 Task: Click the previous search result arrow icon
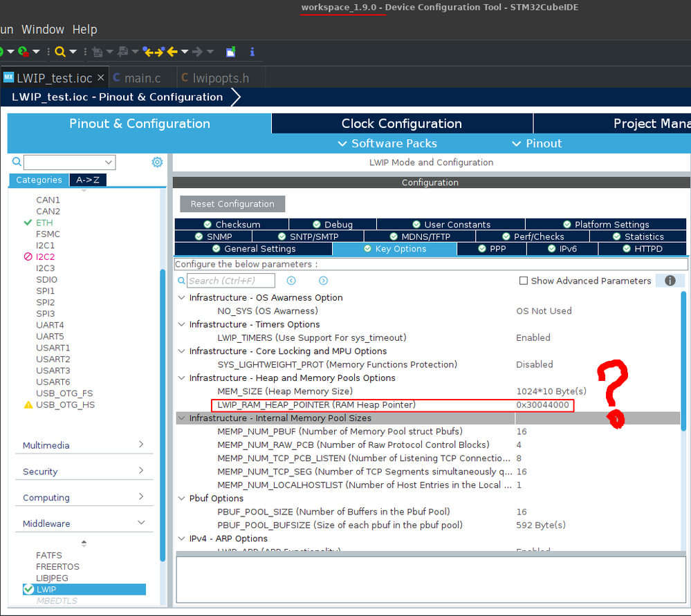pyautogui.click(x=291, y=281)
